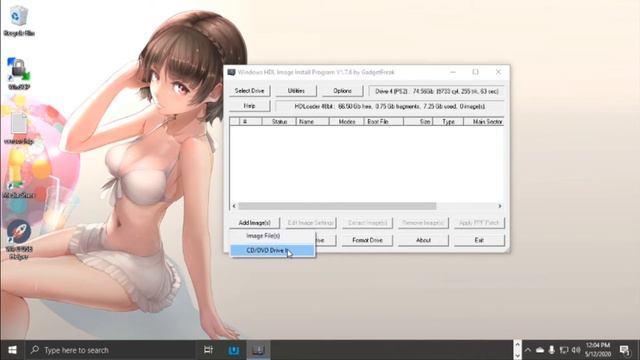
Task: Open the Options button menu
Action: [342, 91]
